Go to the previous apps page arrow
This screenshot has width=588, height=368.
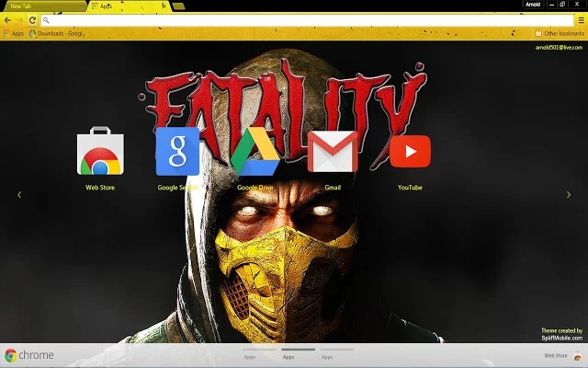tap(19, 194)
